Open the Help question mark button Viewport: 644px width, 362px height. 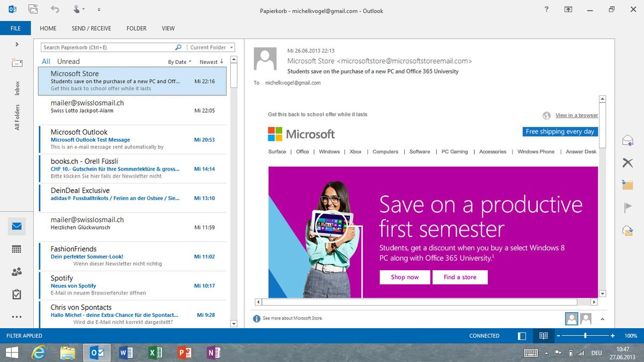[546, 9]
